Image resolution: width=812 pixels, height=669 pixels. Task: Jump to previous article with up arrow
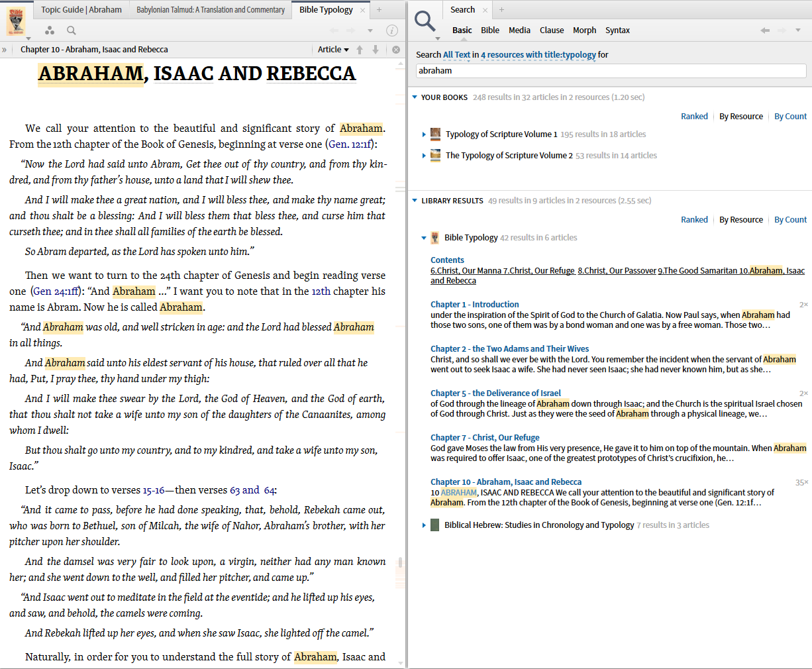(x=360, y=50)
